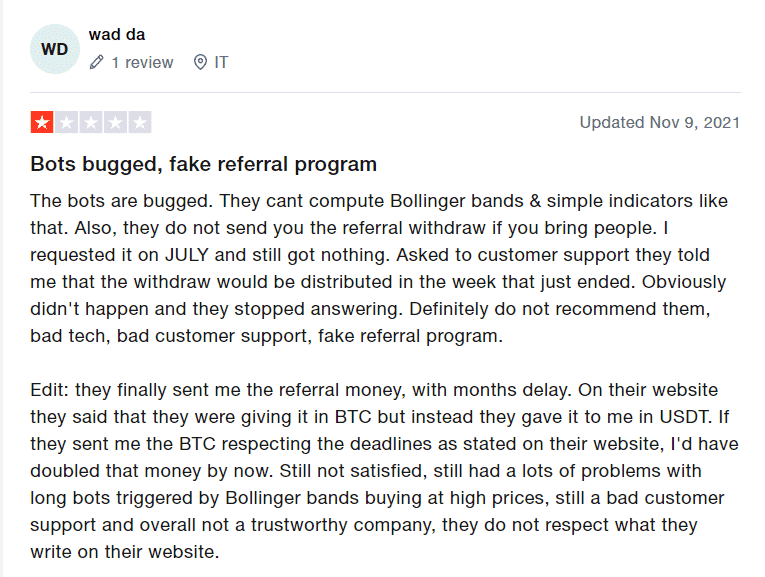The height and width of the screenshot is (577, 765).
Task: Click the IT country label
Action: coord(221,62)
